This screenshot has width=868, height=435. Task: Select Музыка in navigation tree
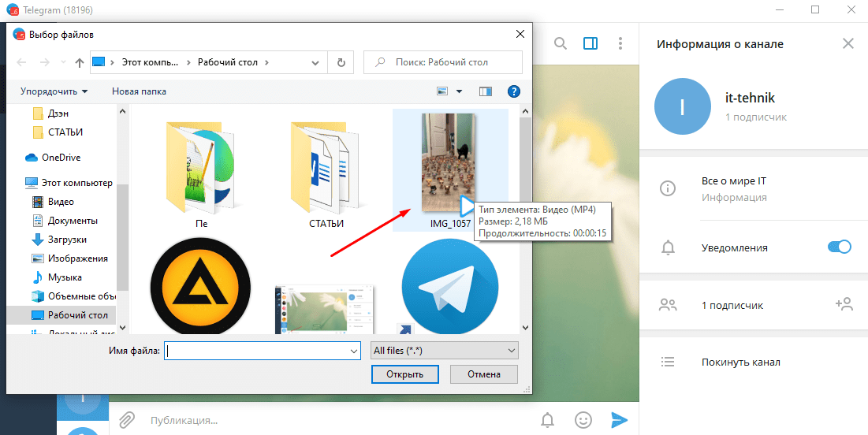click(65, 277)
